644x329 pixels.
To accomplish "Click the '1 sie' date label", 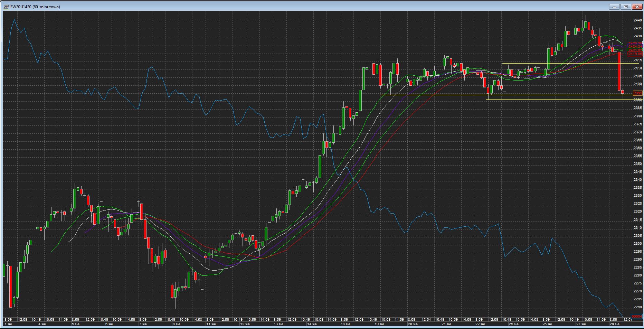I will (x=8, y=324).
